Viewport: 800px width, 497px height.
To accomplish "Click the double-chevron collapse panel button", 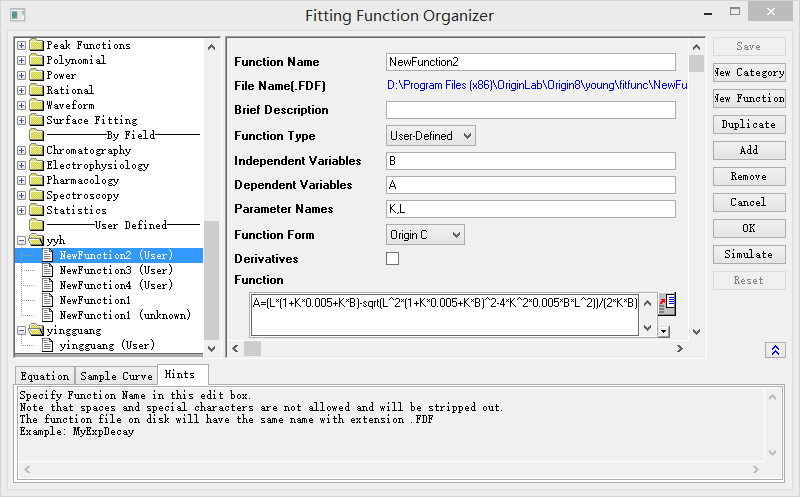I will point(775,349).
